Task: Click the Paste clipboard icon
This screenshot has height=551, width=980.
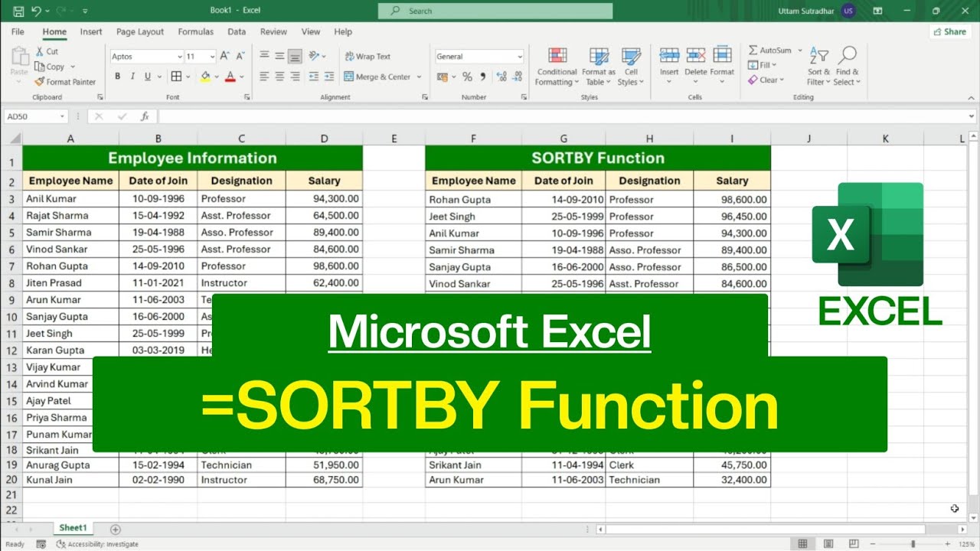Action: 19,57
